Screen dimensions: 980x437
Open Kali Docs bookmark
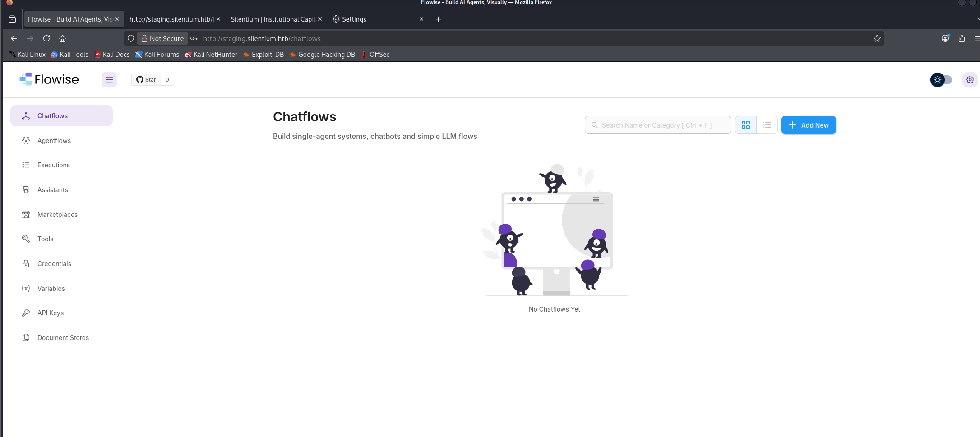pos(112,55)
